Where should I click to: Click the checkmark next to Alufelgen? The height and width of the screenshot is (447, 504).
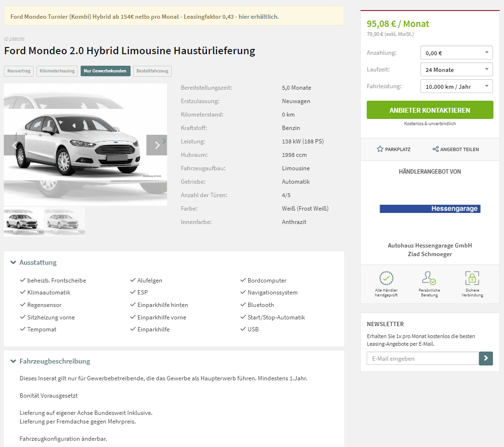point(133,280)
